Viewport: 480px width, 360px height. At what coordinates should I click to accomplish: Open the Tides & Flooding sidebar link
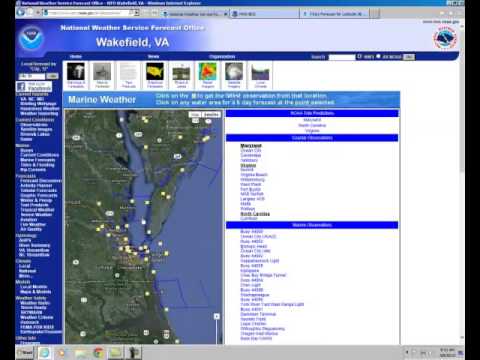click(x=37, y=165)
